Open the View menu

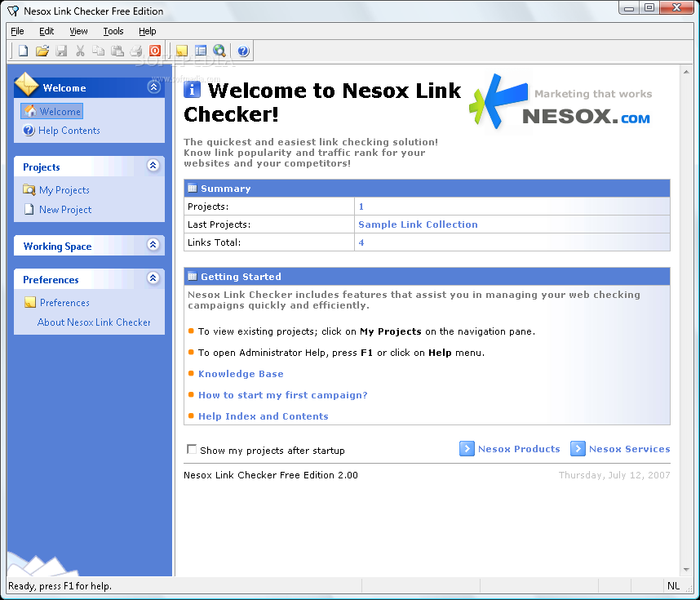click(x=78, y=31)
